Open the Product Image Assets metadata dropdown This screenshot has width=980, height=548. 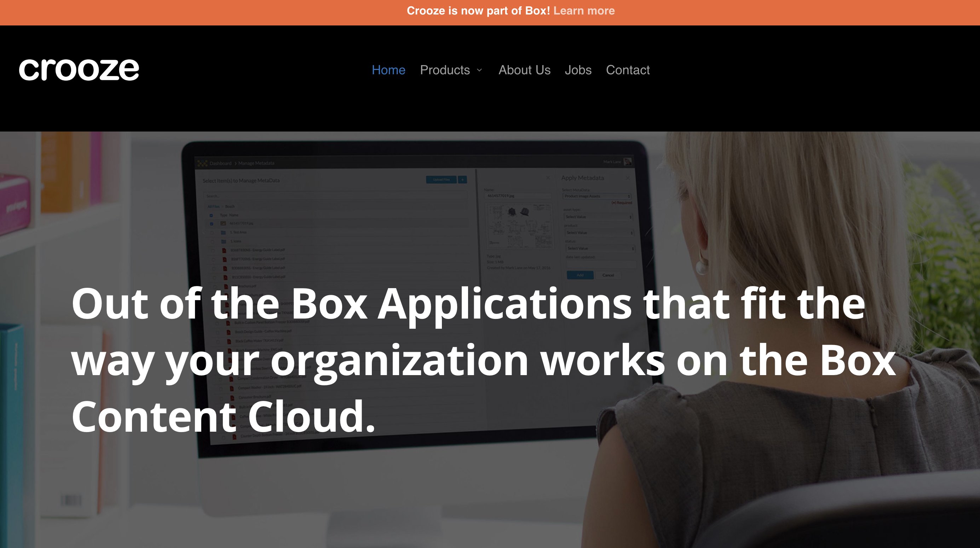[597, 196]
